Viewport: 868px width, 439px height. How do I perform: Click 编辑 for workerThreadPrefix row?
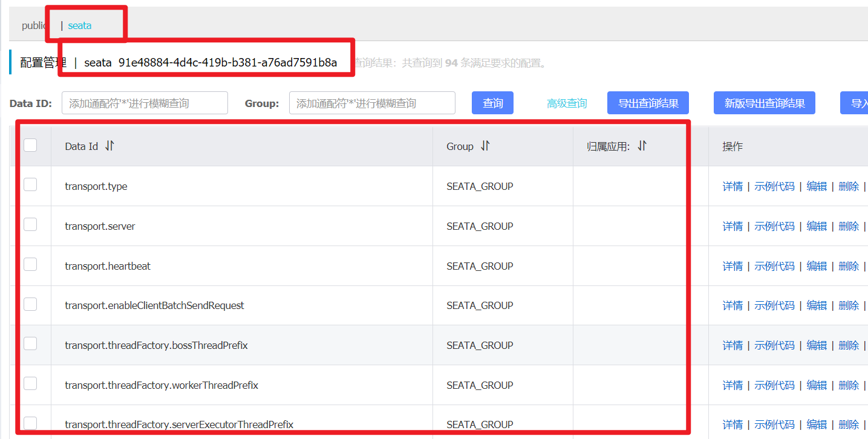(817, 385)
